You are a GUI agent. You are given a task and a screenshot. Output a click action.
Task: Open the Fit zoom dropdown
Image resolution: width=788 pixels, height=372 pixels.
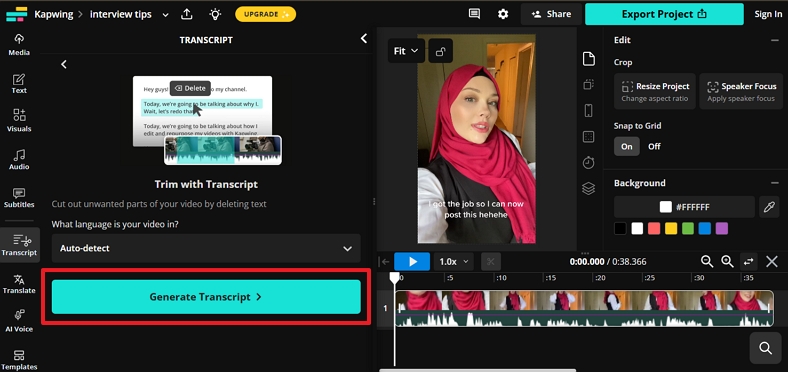coord(406,51)
